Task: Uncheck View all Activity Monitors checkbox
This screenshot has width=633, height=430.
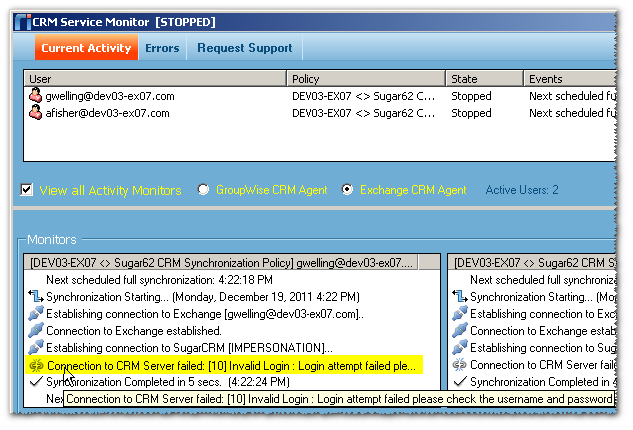Action: pos(27,189)
